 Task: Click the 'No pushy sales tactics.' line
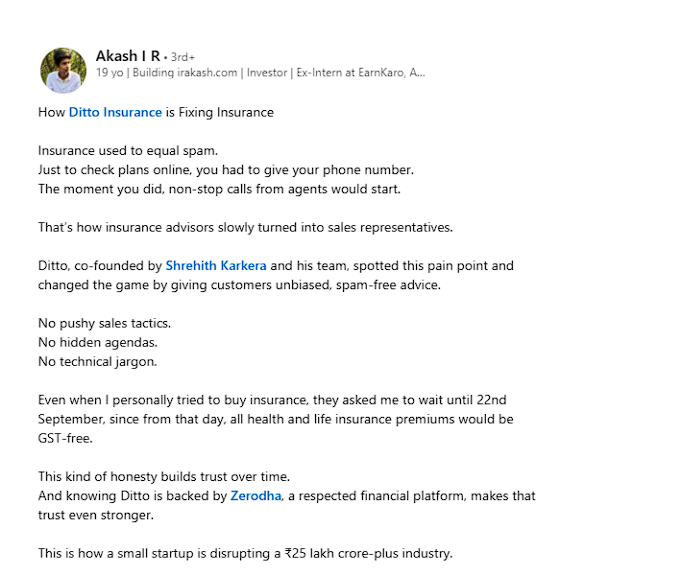(x=104, y=323)
